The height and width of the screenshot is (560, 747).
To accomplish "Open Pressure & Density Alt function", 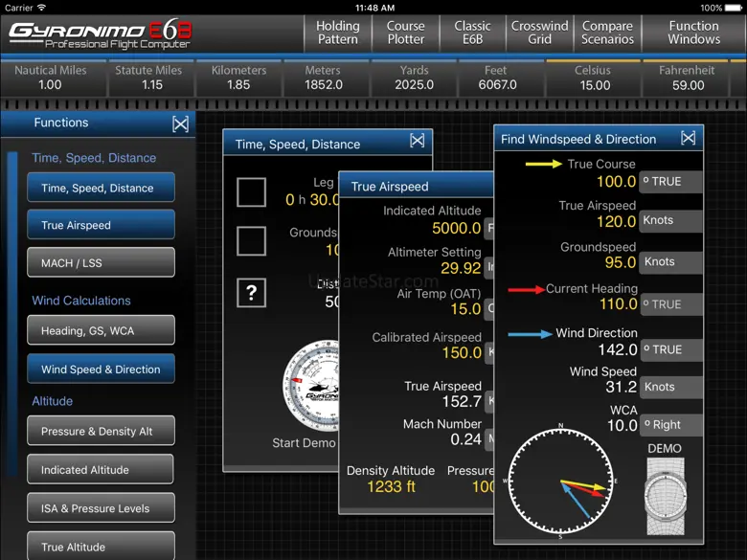I will [x=101, y=431].
